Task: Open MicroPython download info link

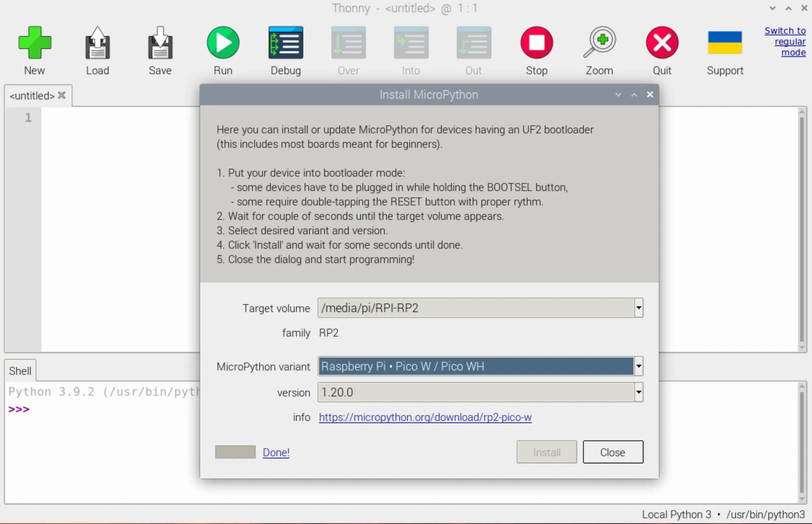Action: [x=425, y=417]
